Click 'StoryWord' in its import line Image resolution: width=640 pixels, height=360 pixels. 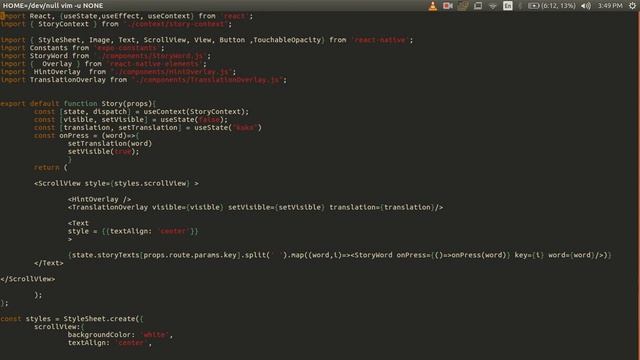[x=48, y=56]
